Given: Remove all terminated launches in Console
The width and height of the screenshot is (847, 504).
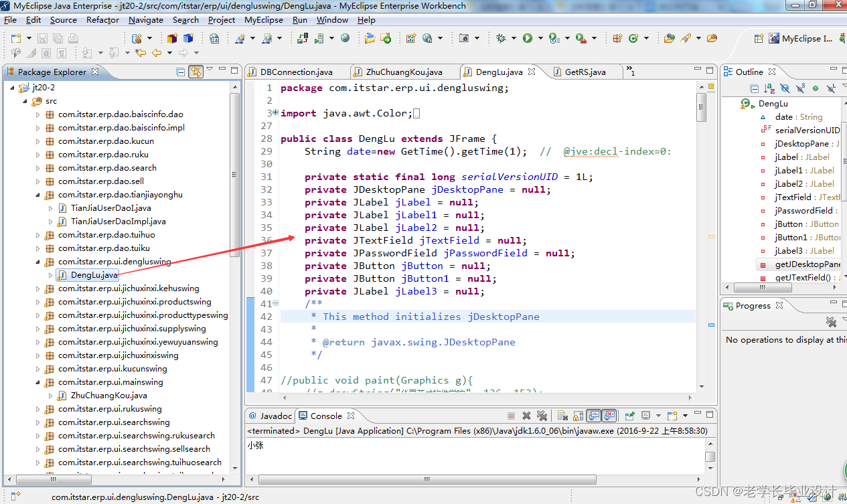Looking at the screenshot, I should pos(542,416).
